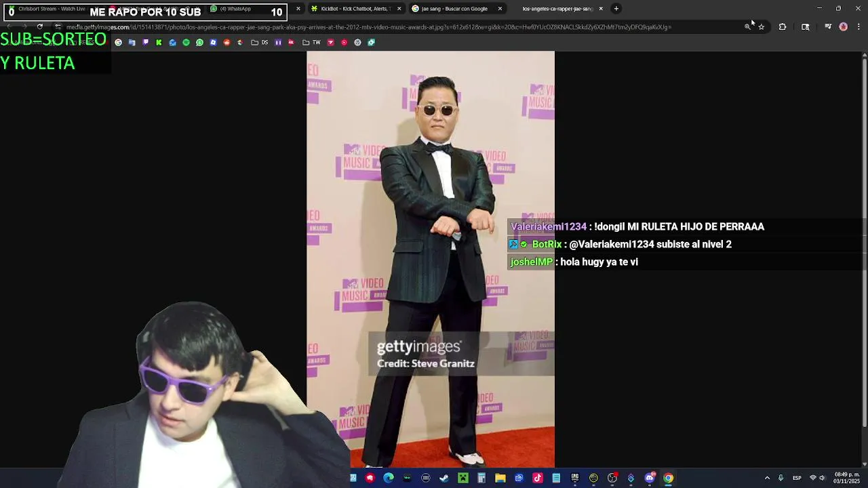Open the Chrome profile avatar
Screen dimensions: 868x488
pyautogui.click(x=843, y=27)
